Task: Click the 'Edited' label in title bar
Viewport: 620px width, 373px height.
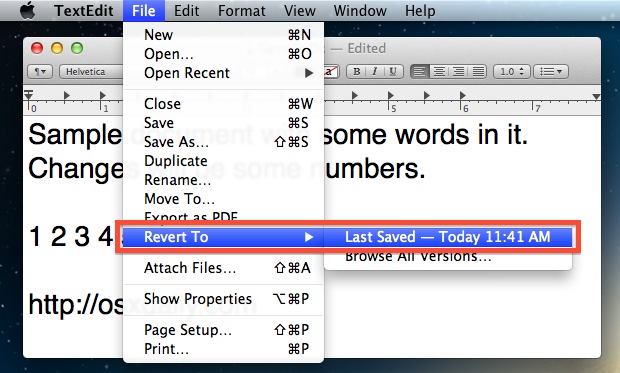Action: click(x=367, y=48)
